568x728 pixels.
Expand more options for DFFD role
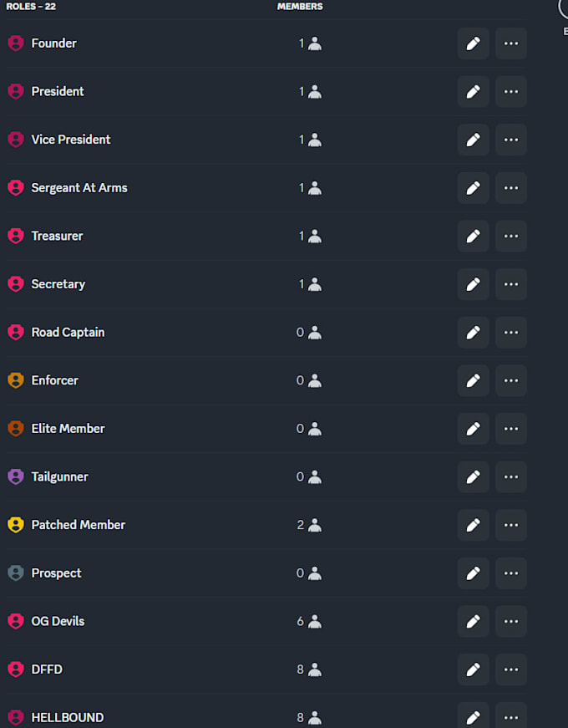click(511, 669)
